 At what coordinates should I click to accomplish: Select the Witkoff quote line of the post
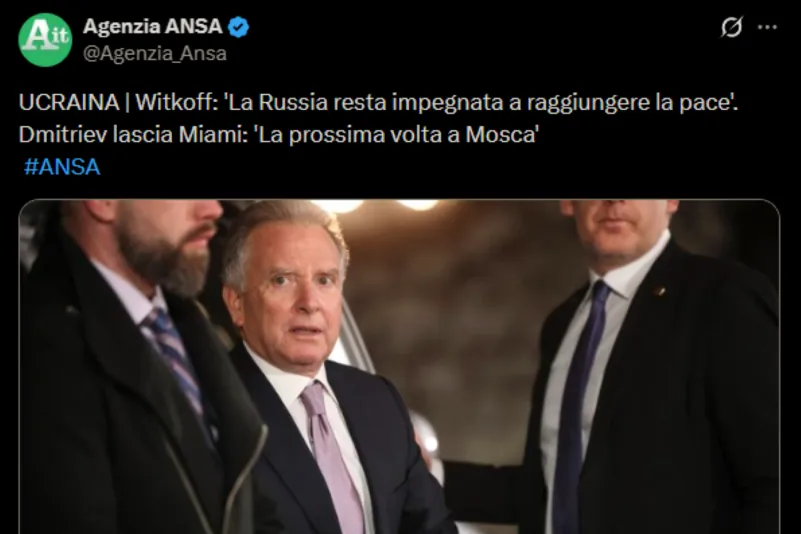(379, 102)
